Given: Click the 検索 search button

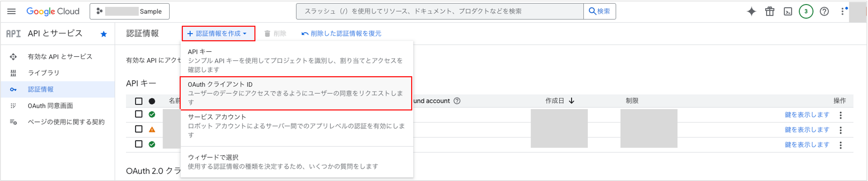Looking at the screenshot, I should click(600, 11).
